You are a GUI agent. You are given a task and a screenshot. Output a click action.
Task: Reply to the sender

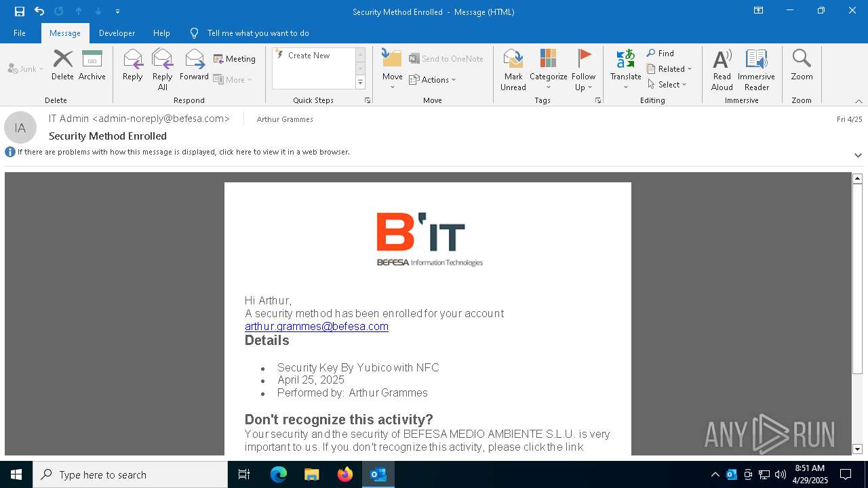coord(133,66)
